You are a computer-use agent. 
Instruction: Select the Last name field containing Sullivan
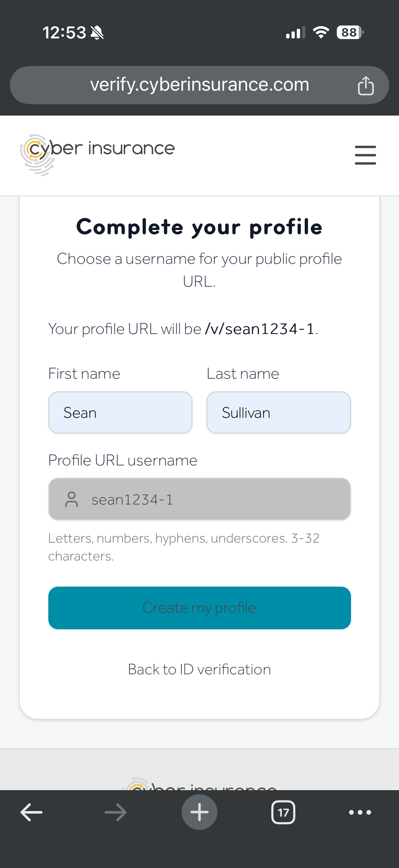279,412
